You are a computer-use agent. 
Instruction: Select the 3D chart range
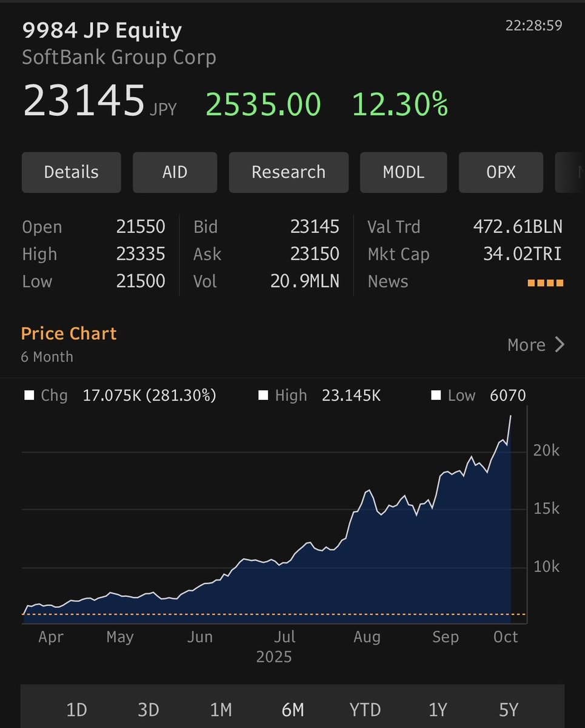tap(149, 709)
